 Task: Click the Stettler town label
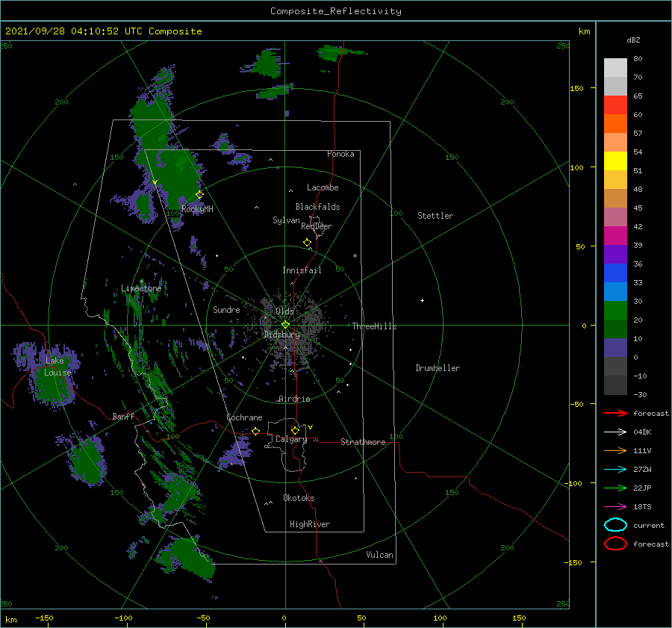click(435, 216)
